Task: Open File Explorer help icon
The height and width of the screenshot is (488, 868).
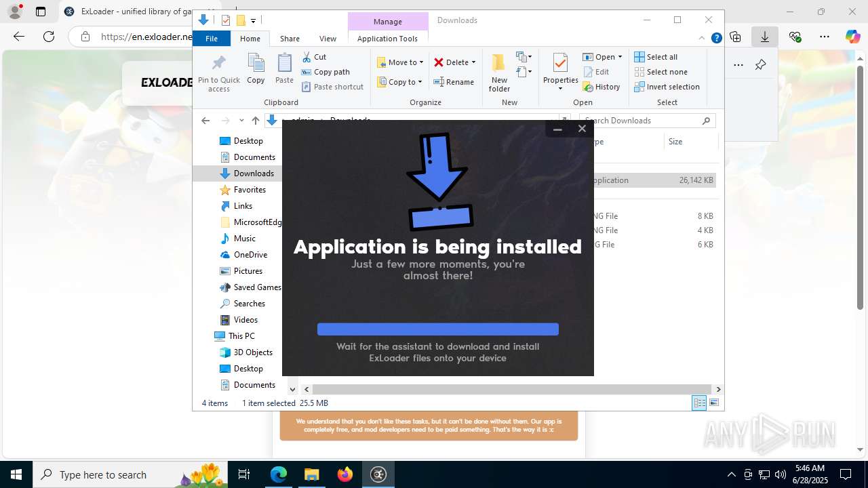Action: click(716, 39)
